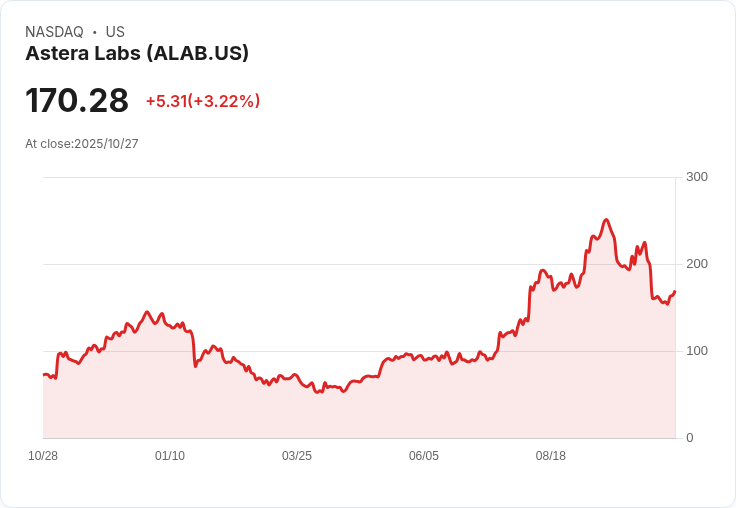Select the 10/28 date on the x-axis
736x508 pixels.
coord(43,456)
